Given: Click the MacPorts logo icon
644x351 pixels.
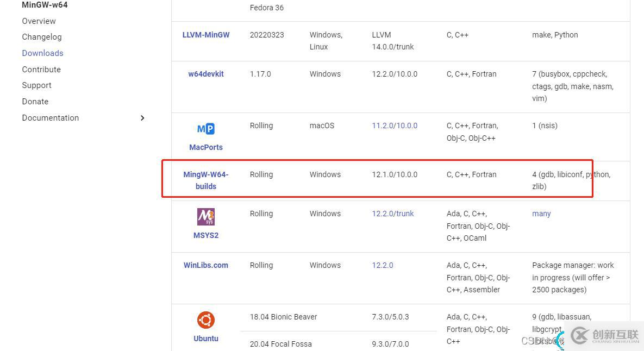Looking at the screenshot, I should [206, 129].
